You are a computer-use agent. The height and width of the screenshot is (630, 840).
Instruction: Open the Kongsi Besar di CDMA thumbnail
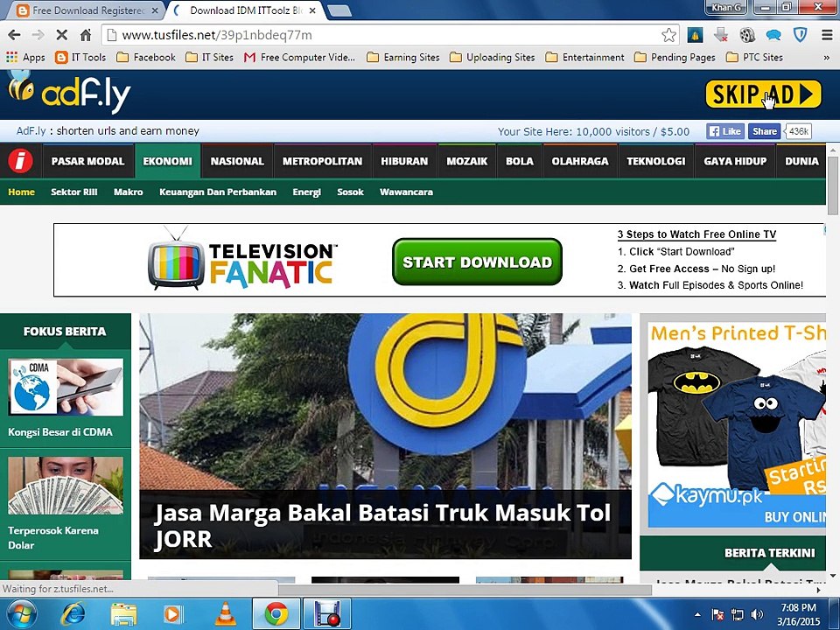click(66, 387)
